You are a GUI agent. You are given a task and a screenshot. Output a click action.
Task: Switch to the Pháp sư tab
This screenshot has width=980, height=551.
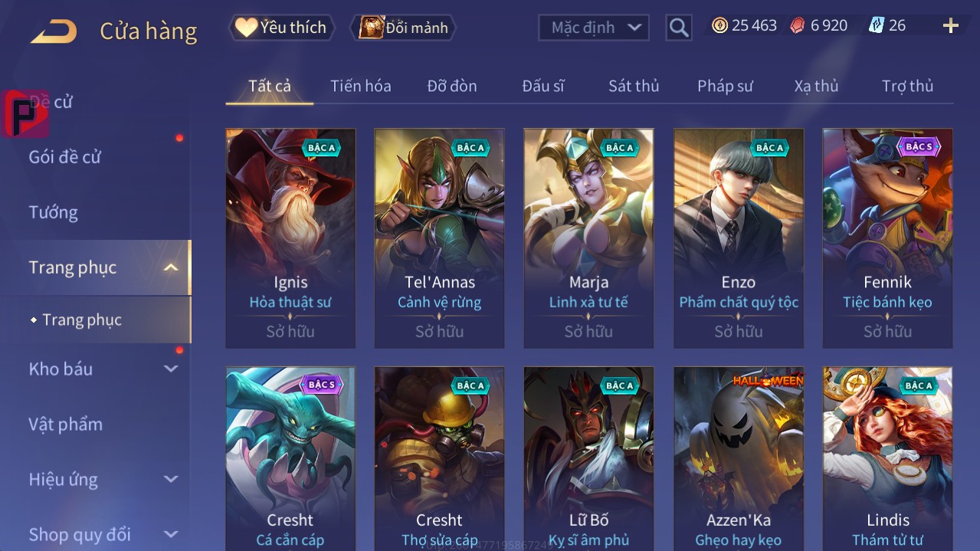pyautogui.click(x=725, y=86)
